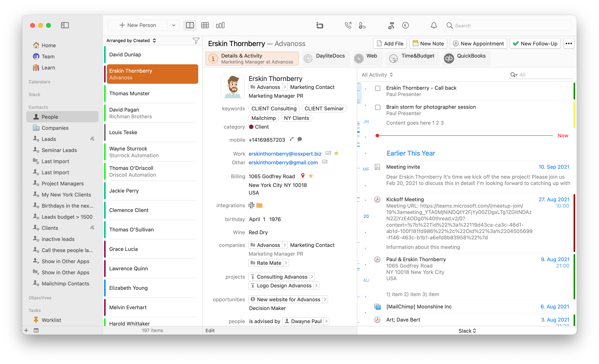
Task: Click the euro currency toolbar icon
Action: click(x=406, y=25)
